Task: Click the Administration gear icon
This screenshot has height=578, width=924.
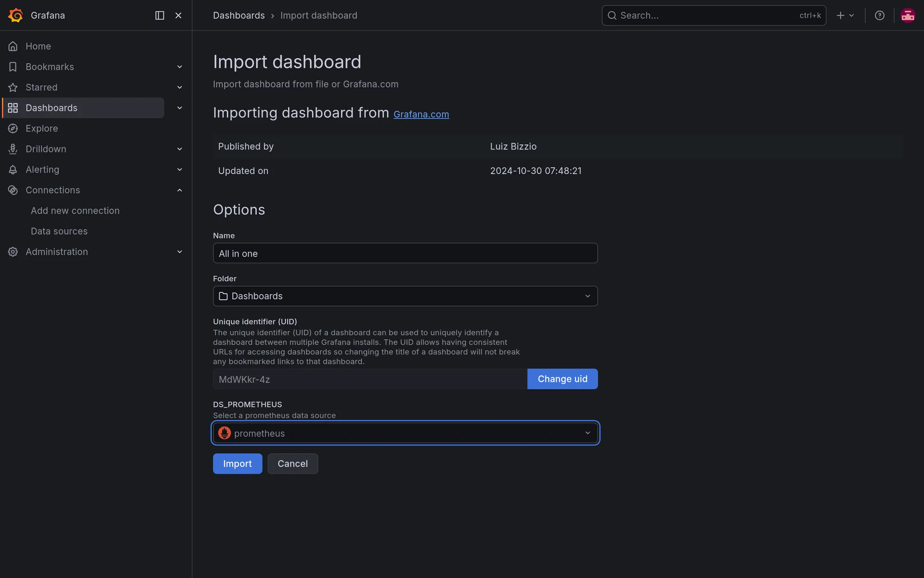Action: coord(13,252)
